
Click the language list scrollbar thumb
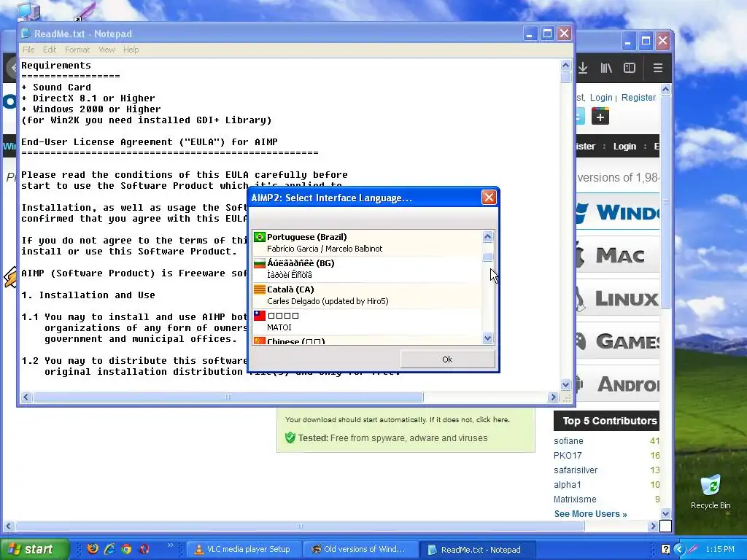pyautogui.click(x=487, y=257)
